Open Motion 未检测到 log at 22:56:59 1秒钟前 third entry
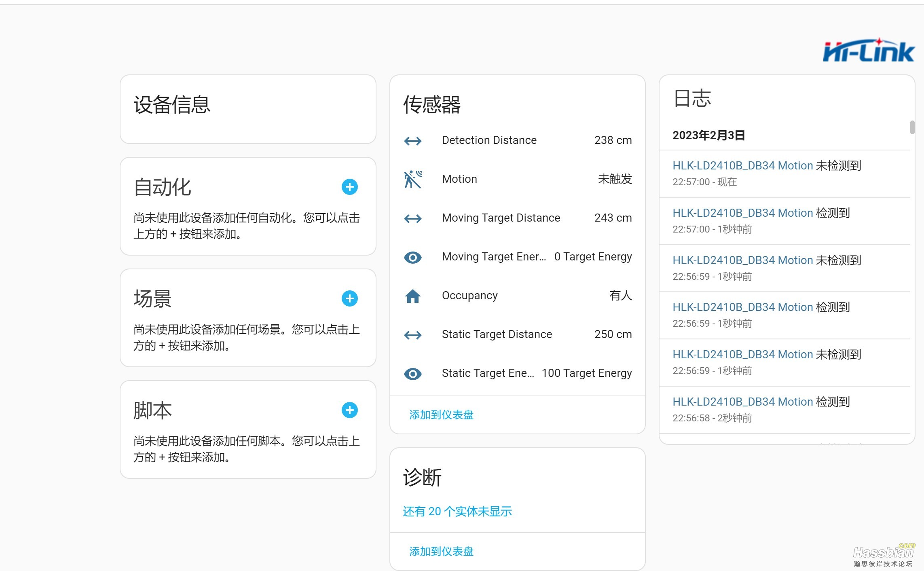 [x=784, y=269]
